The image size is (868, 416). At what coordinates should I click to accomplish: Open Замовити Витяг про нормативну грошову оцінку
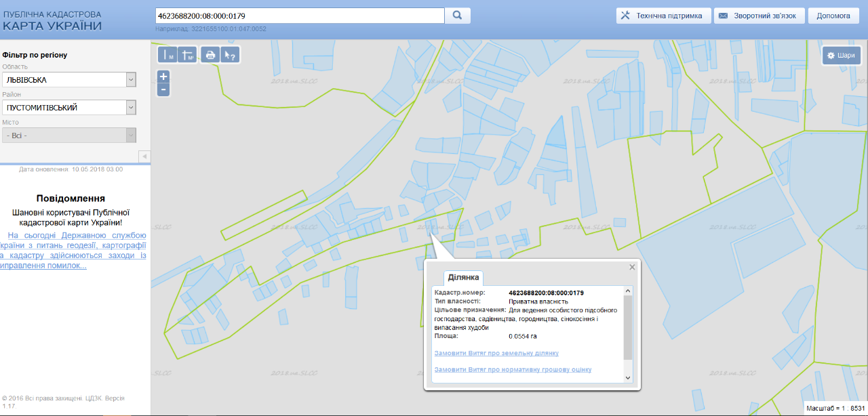click(x=513, y=369)
